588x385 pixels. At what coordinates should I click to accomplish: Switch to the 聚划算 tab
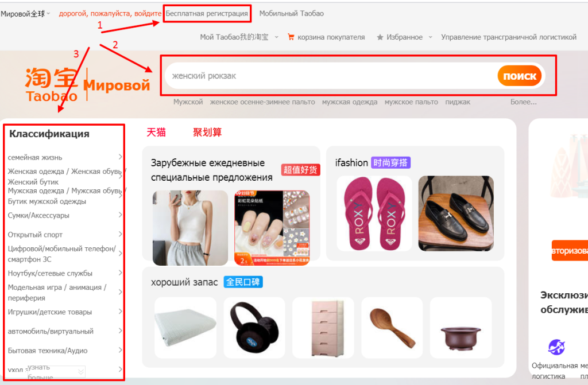tap(207, 133)
